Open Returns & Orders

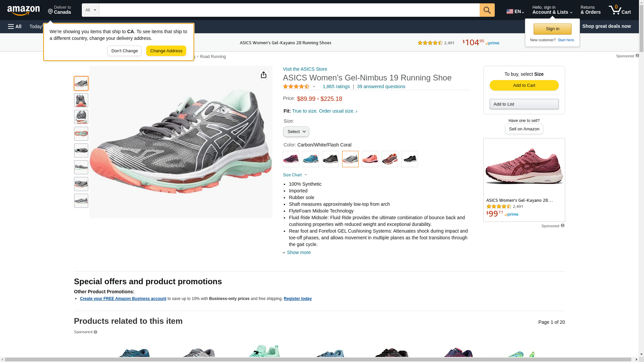point(590,10)
